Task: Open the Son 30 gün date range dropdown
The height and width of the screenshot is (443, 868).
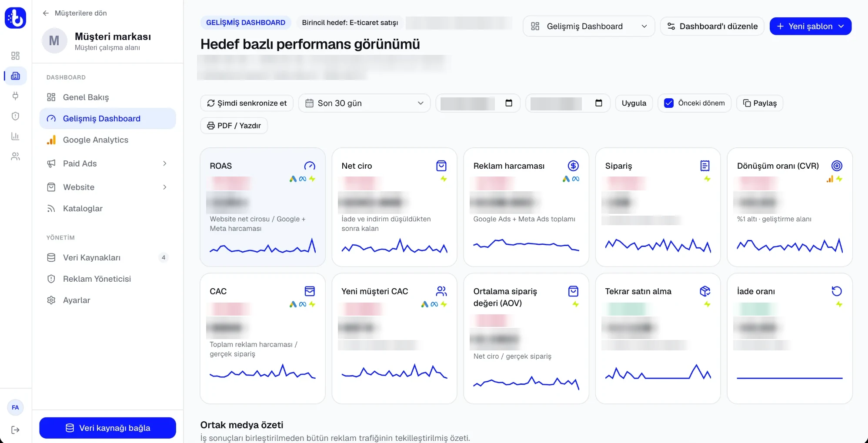Action: click(364, 103)
